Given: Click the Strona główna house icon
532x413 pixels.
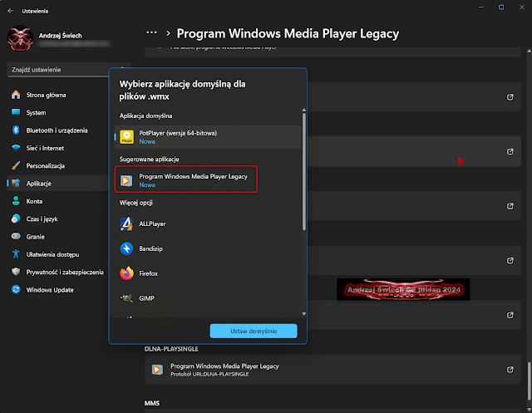Looking at the screenshot, I should [16, 95].
